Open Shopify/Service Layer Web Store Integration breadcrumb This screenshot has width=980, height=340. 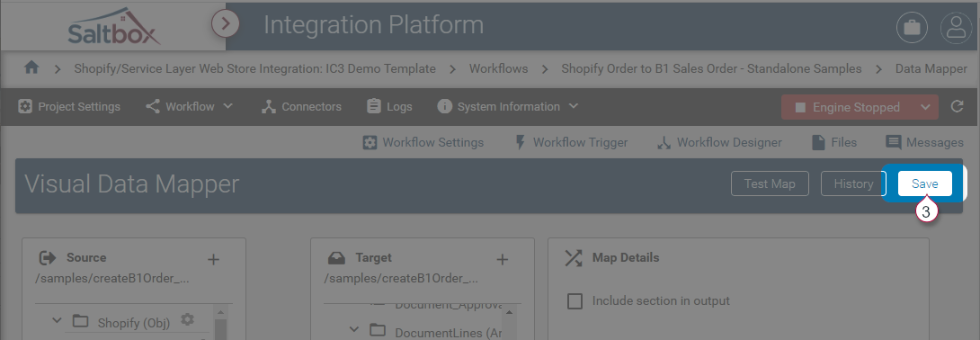(x=255, y=68)
